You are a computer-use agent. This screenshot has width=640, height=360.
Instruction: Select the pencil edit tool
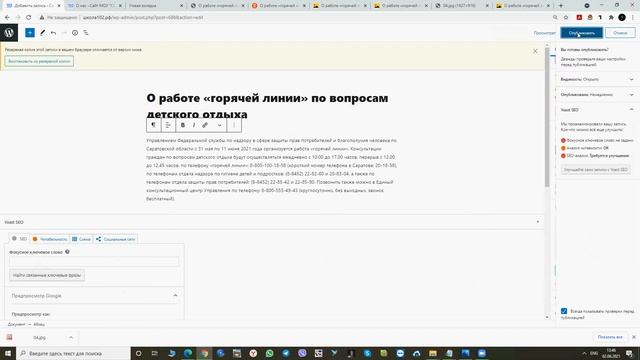tap(42, 33)
